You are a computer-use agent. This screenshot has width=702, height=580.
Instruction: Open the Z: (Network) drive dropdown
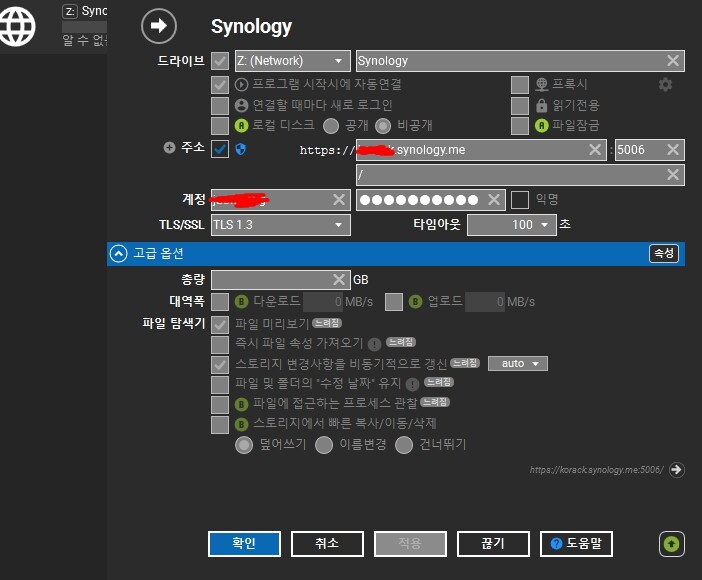point(292,61)
